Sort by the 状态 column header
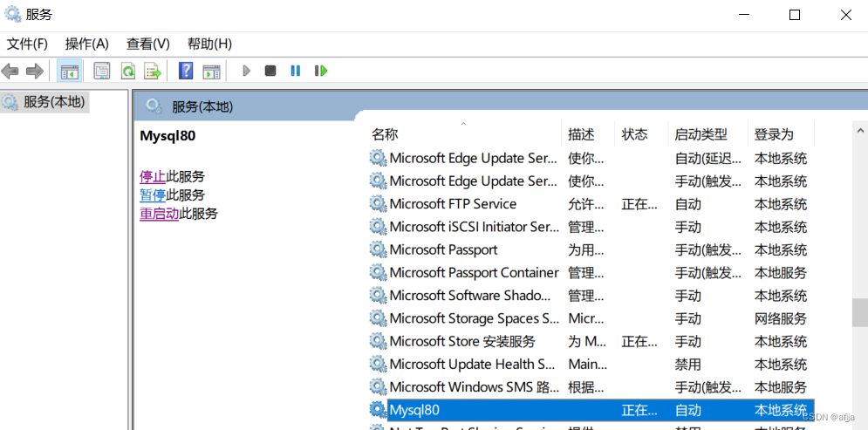Viewport: 868px width, 430px height. [x=641, y=134]
